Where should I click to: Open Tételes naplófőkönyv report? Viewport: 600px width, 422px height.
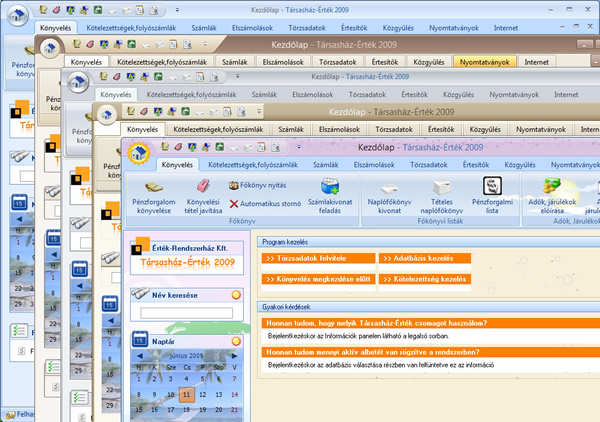[x=442, y=197]
